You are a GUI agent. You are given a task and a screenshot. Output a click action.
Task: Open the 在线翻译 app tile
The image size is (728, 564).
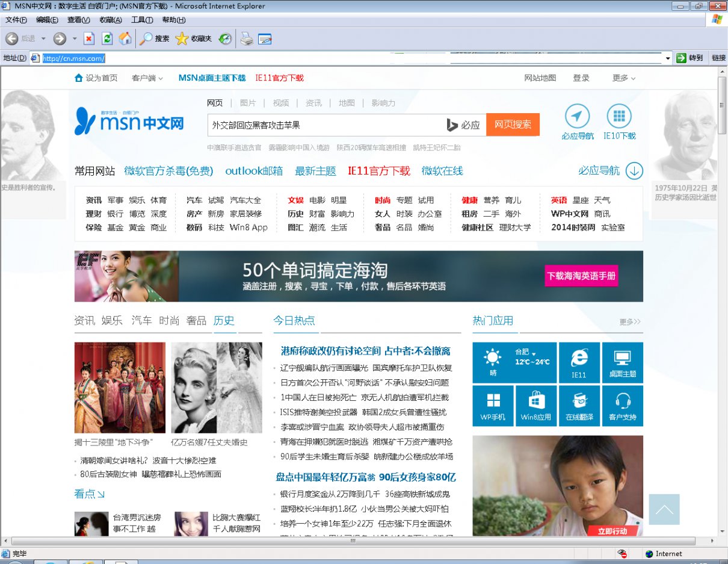point(579,406)
